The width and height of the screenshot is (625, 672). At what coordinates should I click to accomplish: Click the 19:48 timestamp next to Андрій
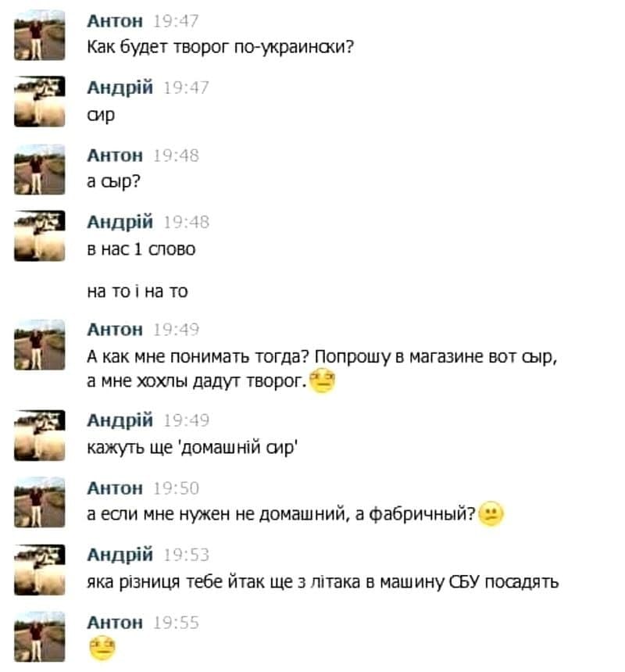coord(187,223)
